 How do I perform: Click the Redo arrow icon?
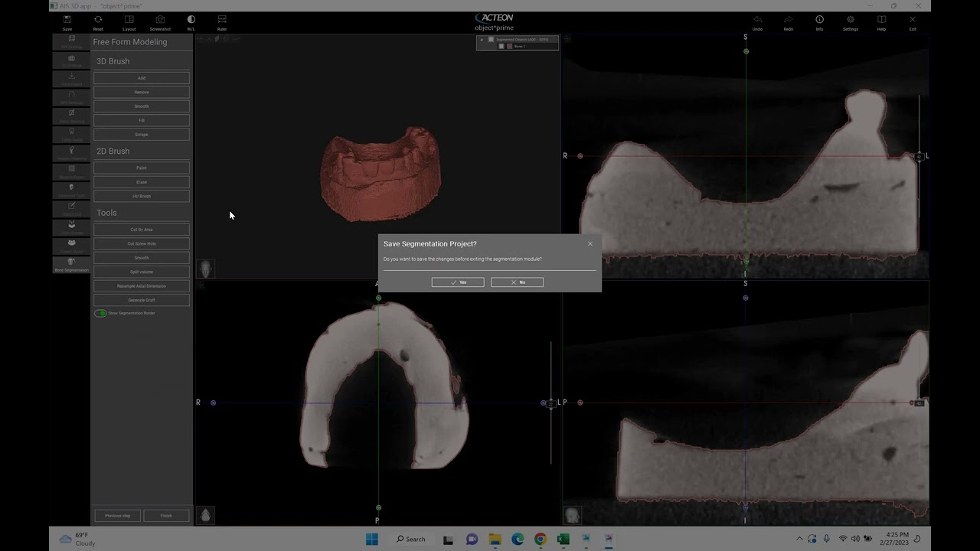788,22
